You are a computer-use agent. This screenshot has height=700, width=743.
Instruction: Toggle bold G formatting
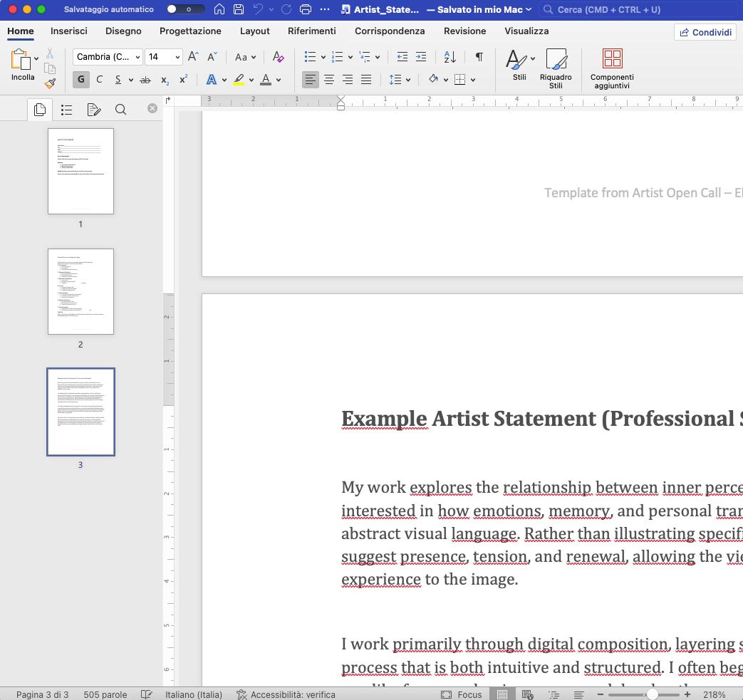tap(81, 80)
